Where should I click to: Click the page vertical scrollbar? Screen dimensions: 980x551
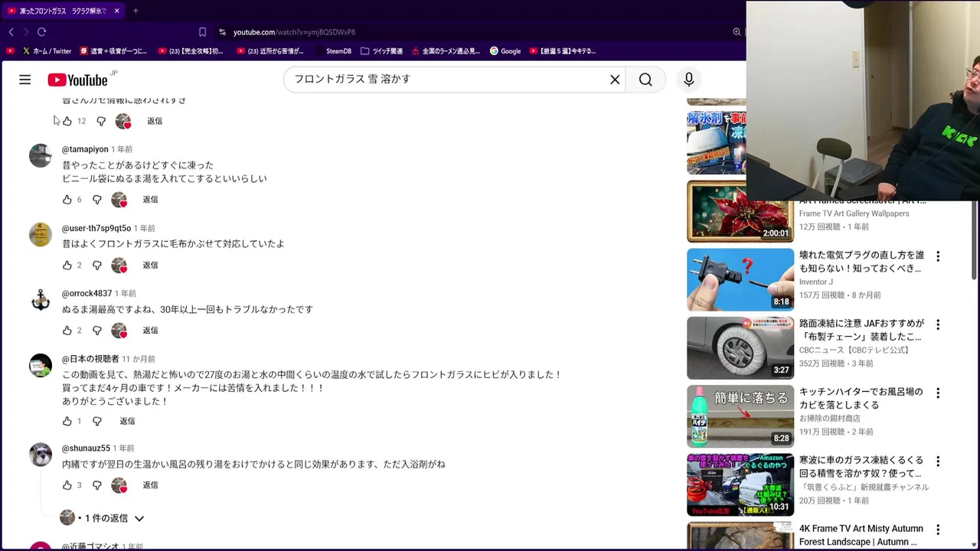[x=974, y=241]
